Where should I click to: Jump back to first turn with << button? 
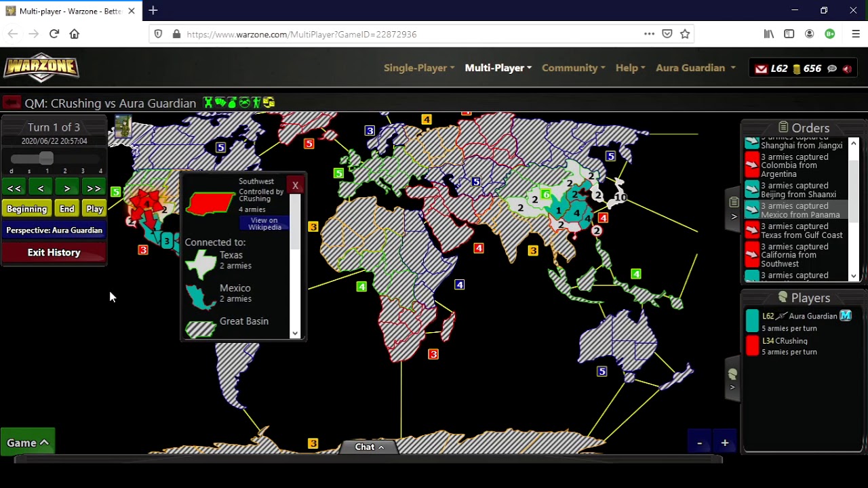[14, 188]
